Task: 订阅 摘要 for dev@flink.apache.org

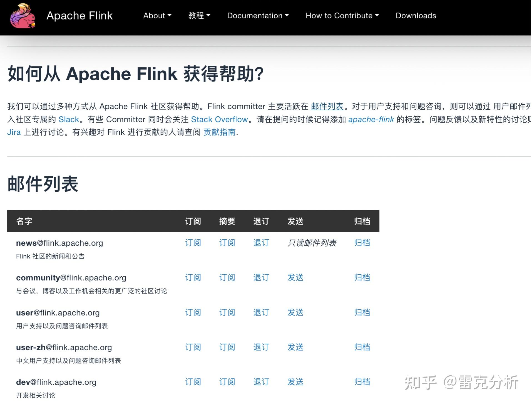Action: pyautogui.click(x=227, y=382)
